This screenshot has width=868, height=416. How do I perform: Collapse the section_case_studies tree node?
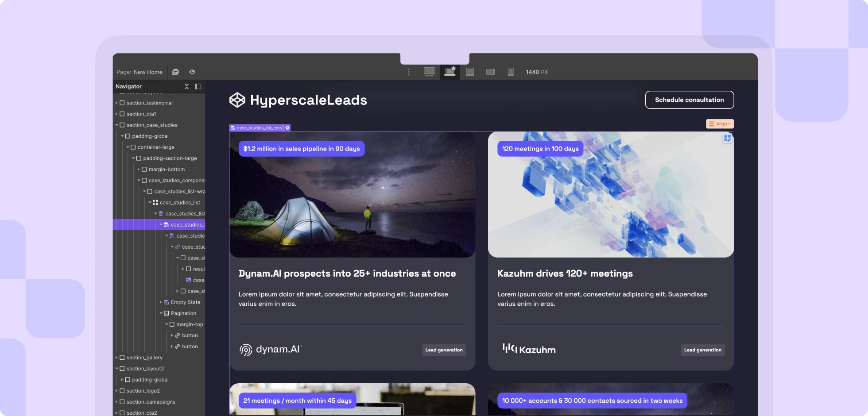116,125
